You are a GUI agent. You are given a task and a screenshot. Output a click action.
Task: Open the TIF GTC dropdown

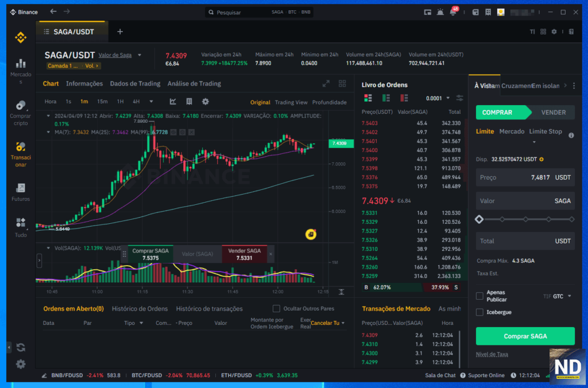coord(557,296)
